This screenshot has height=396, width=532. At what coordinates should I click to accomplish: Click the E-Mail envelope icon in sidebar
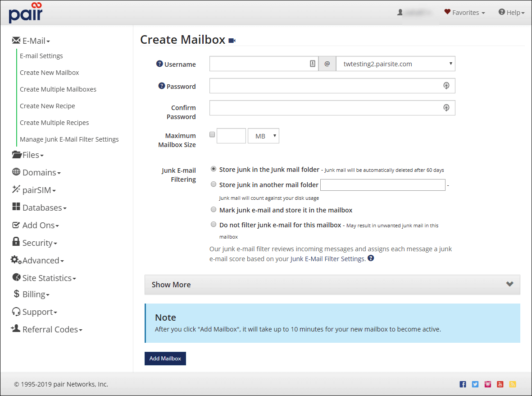coord(16,41)
